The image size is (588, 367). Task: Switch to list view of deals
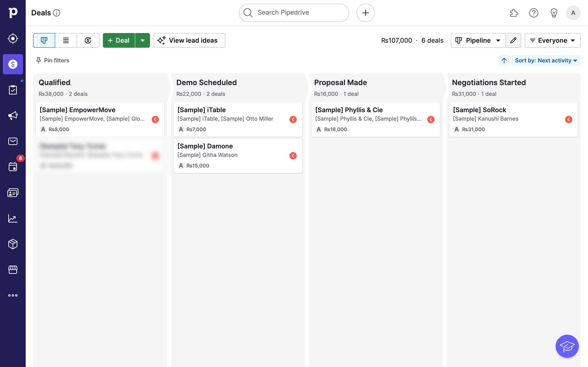(x=66, y=40)
